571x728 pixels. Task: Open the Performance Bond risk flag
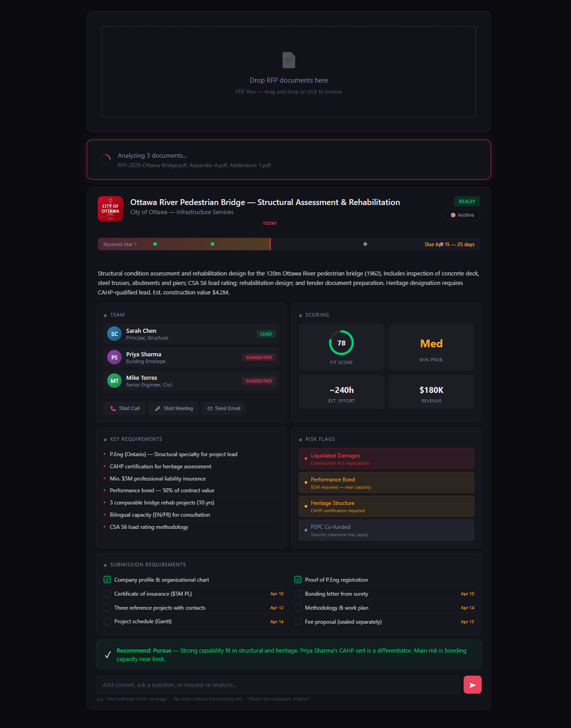pos(386,483)
